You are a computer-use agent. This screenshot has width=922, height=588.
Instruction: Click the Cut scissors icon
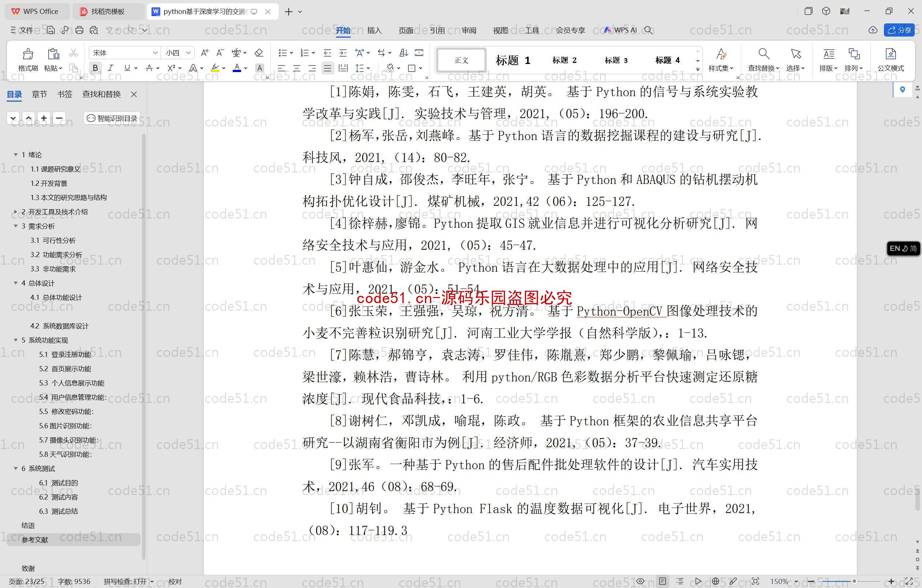tap(74, 53)
